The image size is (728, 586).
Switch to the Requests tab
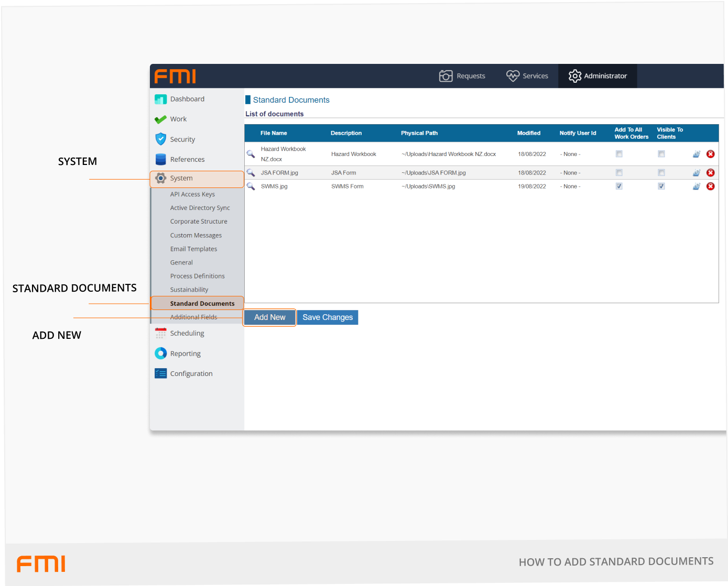pyautogui.click(x=462, y=76)
